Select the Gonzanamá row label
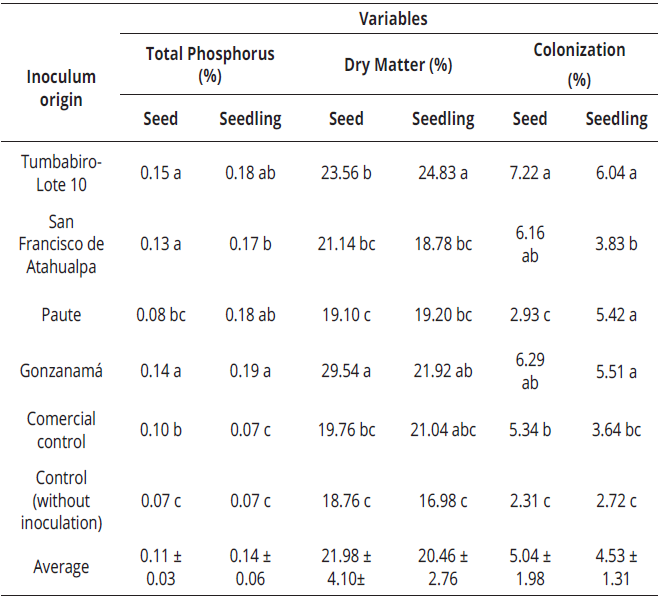 (x=61, y=369)
